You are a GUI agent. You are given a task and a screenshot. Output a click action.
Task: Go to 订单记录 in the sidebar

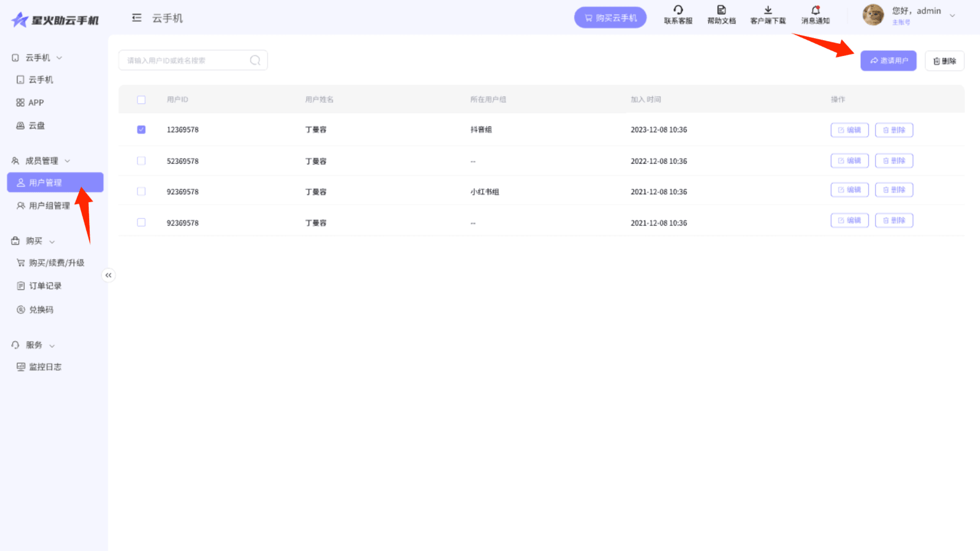tap(45, 286)
